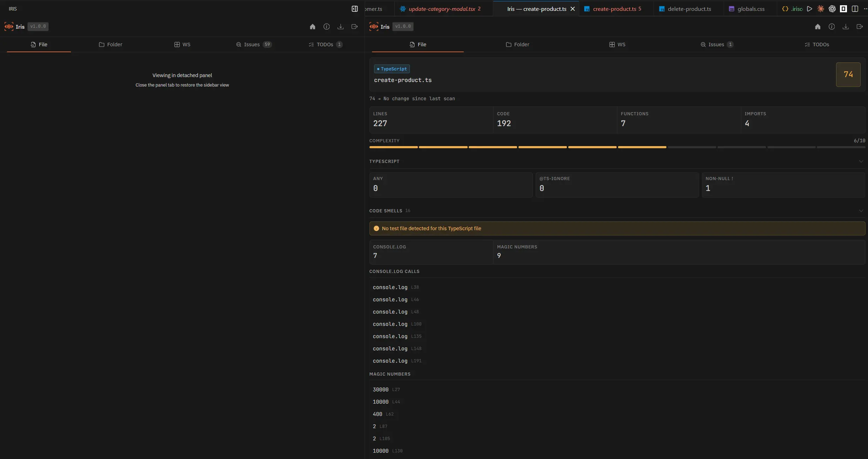Screen dimensions: 868x459
Task: Open the orange Claude starburst icon
Action: point(821,9)
